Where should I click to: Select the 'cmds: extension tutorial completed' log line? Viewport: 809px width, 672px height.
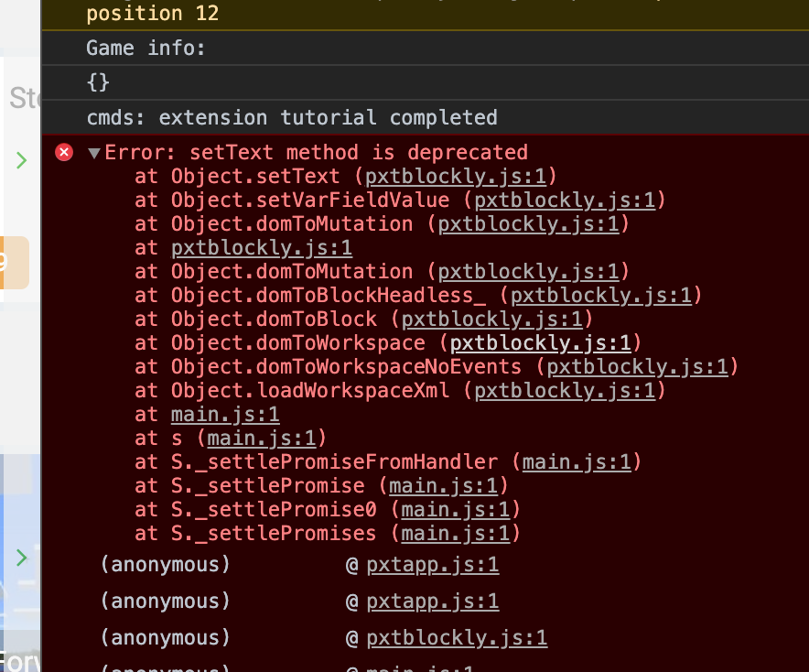293,117
